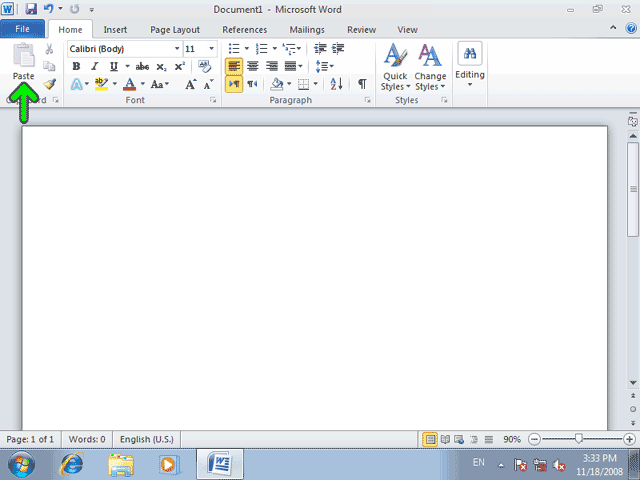Sort text with the A-Z icon
Image resolution: width=640 pixels, height=480 pixels.
coord(336,84)
